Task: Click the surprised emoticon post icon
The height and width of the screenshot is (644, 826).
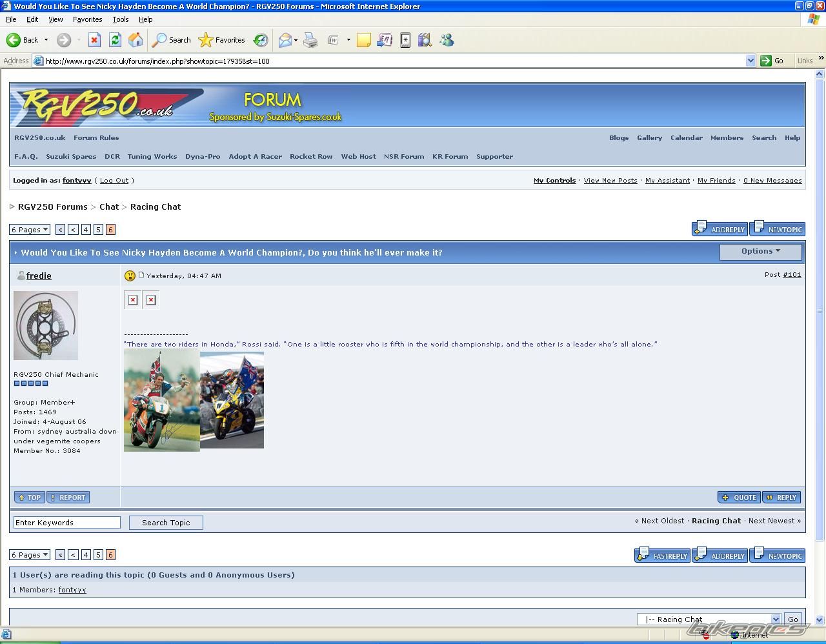Action: coord(130,276)
